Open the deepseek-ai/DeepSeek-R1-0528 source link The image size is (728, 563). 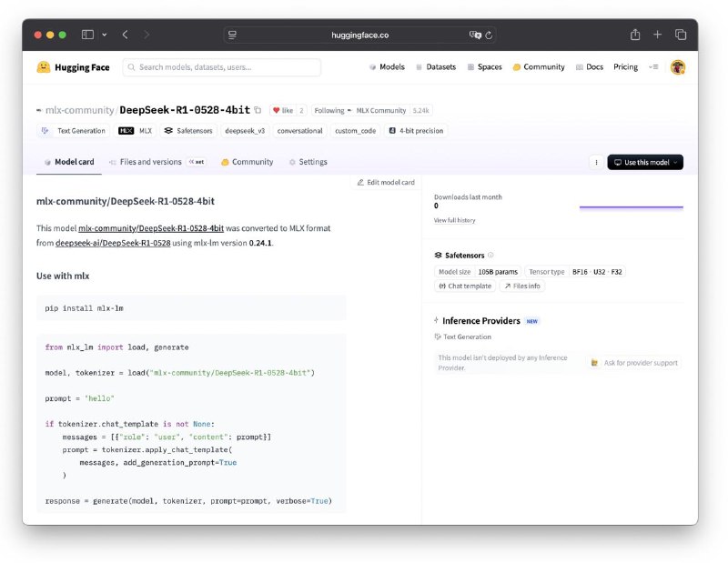tap(113, 243)
